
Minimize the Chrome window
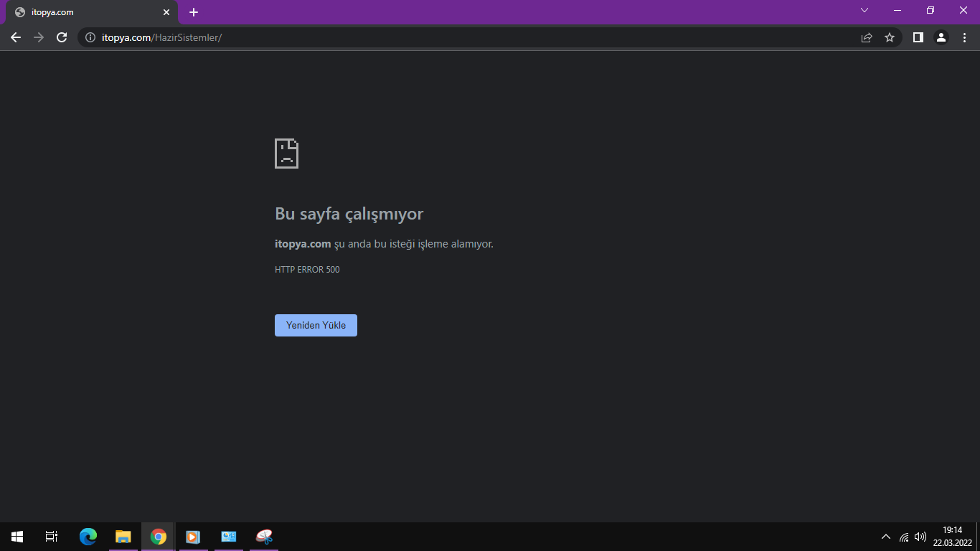897,10
